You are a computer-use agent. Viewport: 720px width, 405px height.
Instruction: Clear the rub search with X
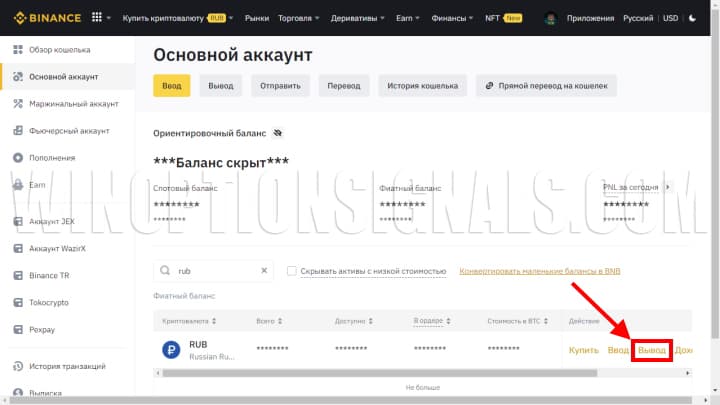[264, 270]
